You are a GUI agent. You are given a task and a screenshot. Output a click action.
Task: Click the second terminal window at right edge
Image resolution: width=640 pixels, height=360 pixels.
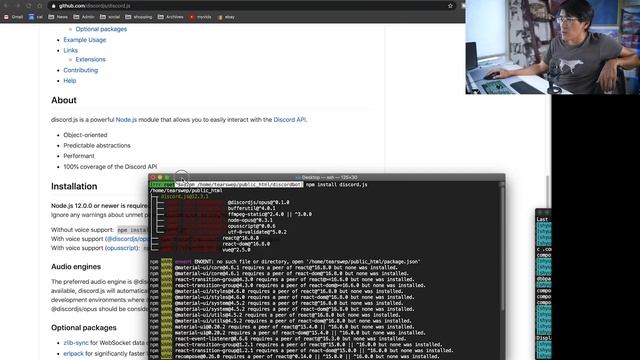coord(543,284)
